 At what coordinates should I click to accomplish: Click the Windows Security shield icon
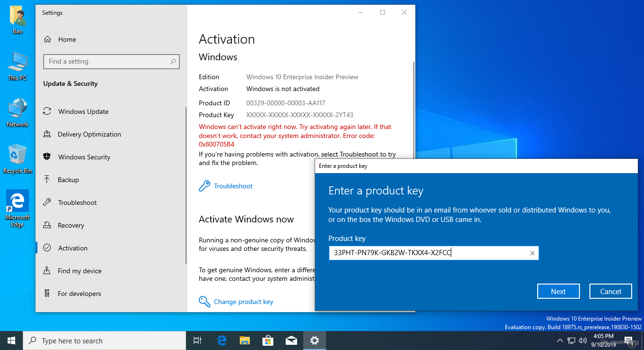pos(47,157)
